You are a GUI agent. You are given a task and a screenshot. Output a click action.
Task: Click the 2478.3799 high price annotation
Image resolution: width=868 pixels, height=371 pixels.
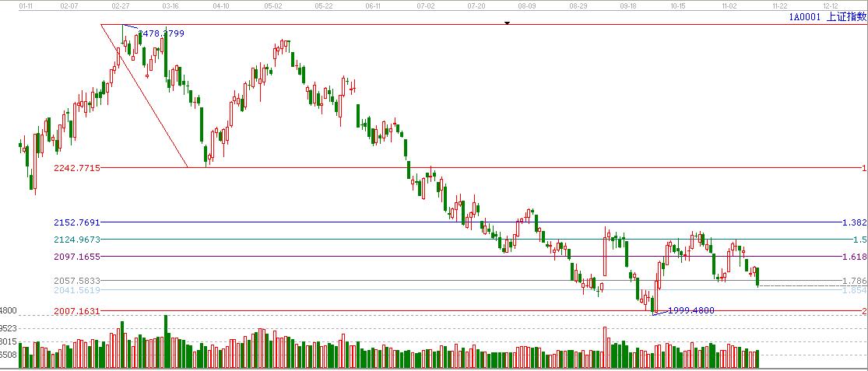pos(161,33)
